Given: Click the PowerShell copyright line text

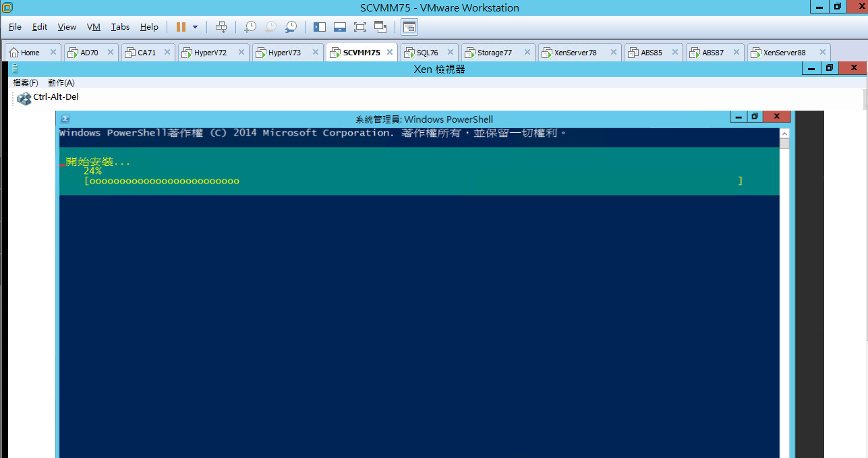Looking at the screenshot, I should pyautogui.click(x=314, y=133).
